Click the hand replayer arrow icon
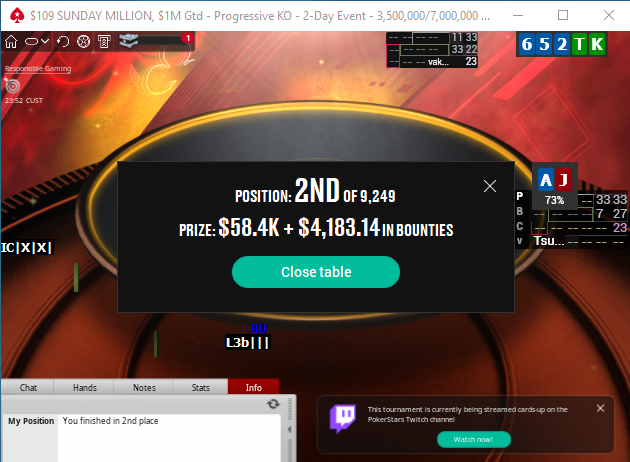This screenshot has width=630, height=462. [63, 41]
